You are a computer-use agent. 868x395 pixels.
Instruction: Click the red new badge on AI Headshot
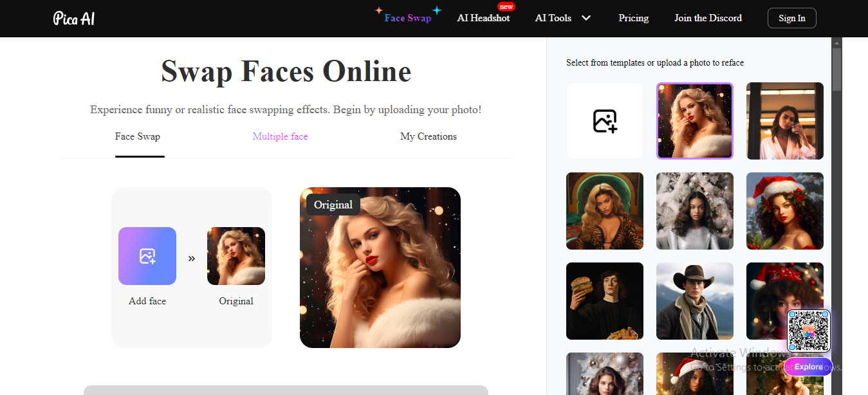coord(506,6)
